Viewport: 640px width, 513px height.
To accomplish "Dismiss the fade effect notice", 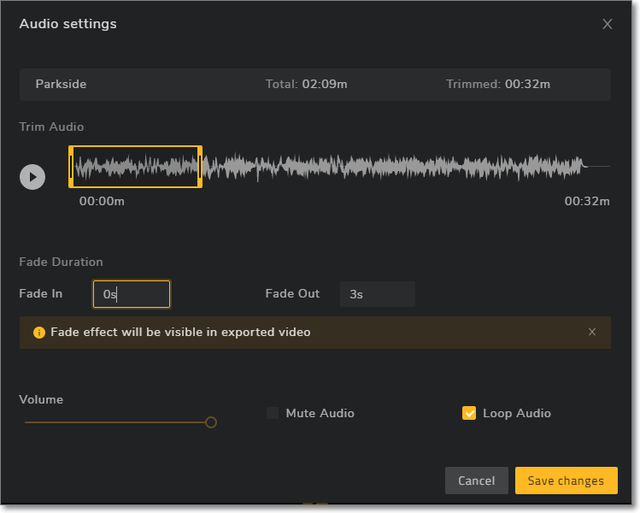I will point(592,332).
